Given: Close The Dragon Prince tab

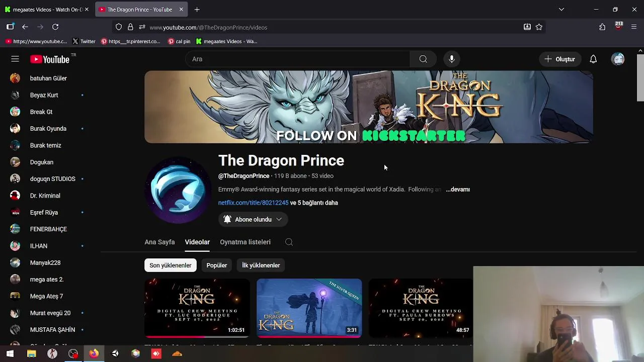Looking at the screenshot, I should (x=181, y=9).
